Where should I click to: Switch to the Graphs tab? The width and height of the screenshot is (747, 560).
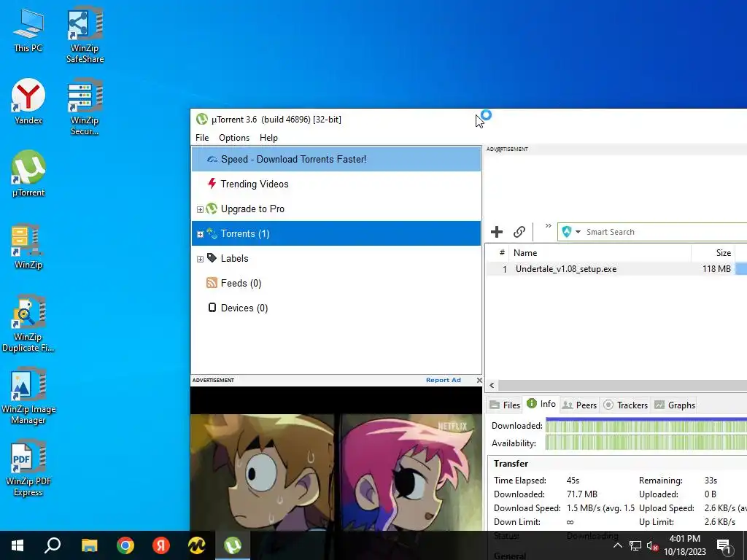point(675,405)
